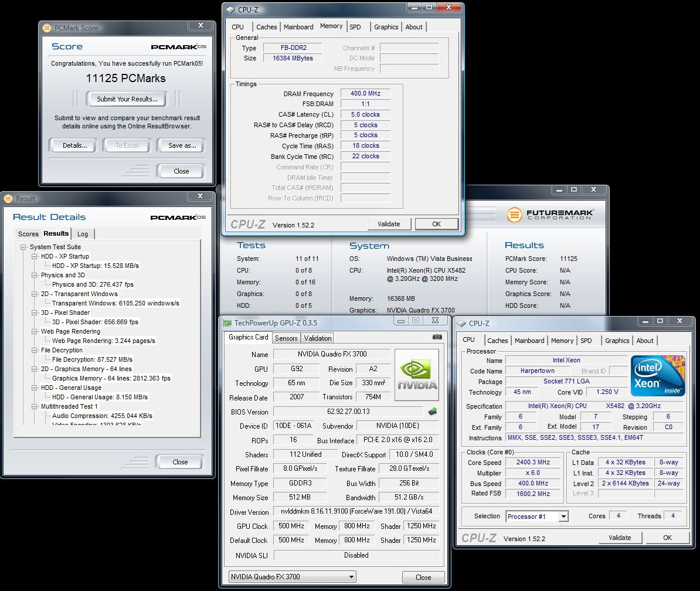Select Graphics Memory - 64 lines: 2812.363 fps

coord(111,378)
